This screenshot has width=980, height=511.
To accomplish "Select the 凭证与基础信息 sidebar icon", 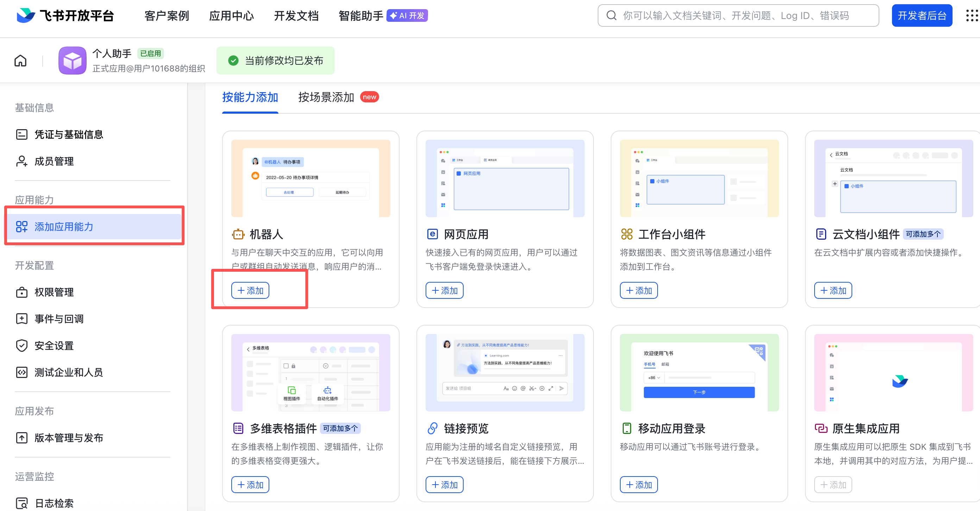I will (x=21, y=134).
